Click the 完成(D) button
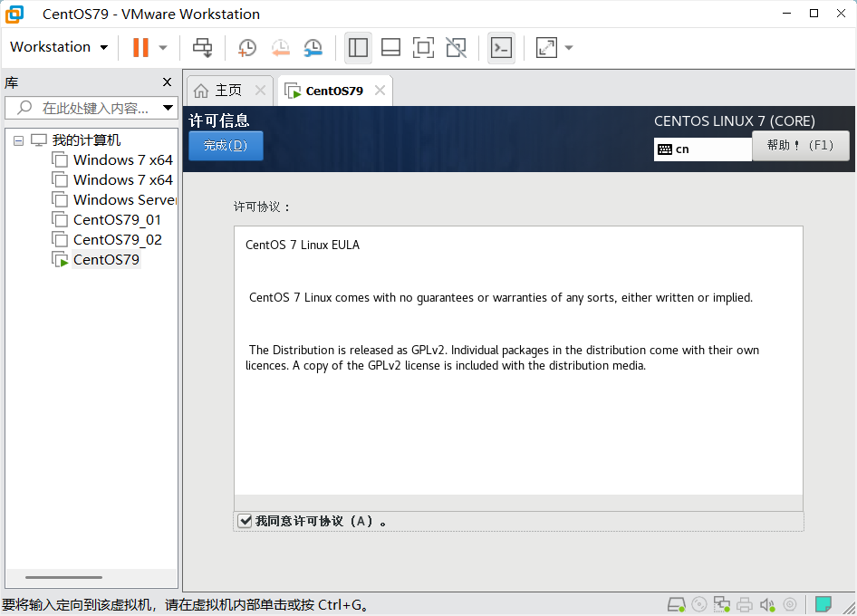The height and width of the screenshot is (616, 857). tap(226, 145)
